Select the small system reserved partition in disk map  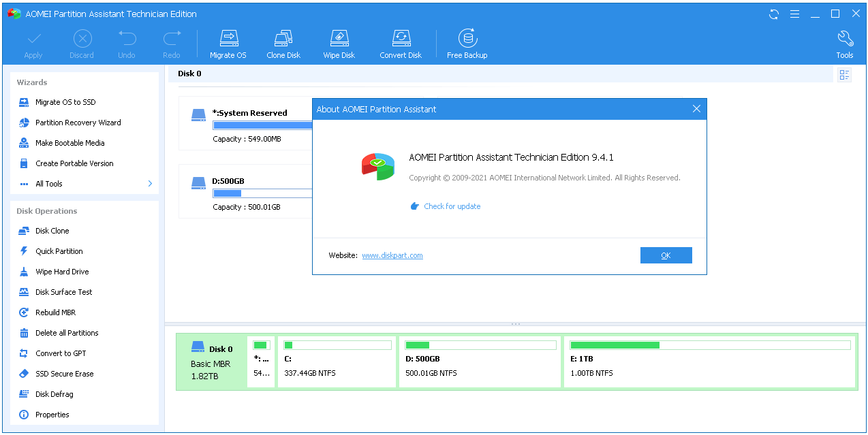point(261,361)
